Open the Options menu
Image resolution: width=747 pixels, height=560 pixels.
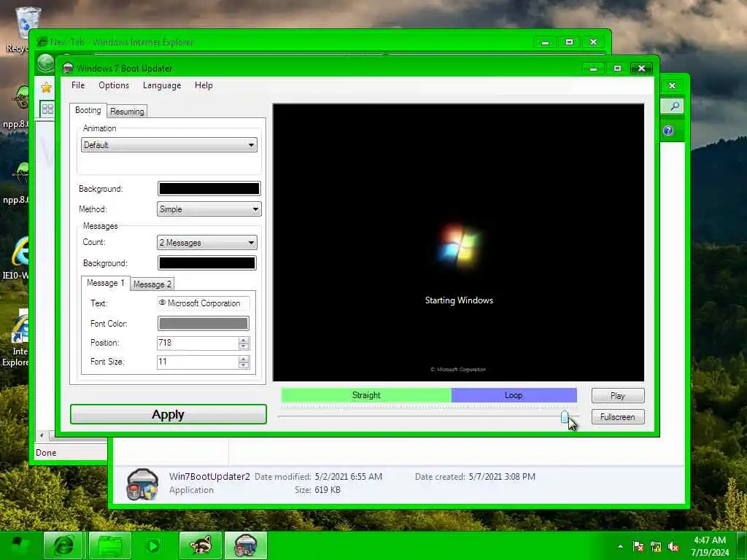113,85
